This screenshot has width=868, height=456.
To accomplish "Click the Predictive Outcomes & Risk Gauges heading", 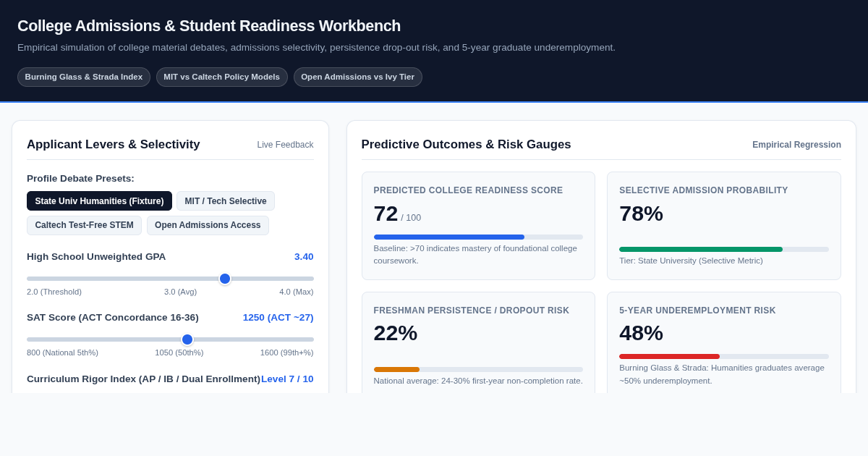I will [467, 145].
